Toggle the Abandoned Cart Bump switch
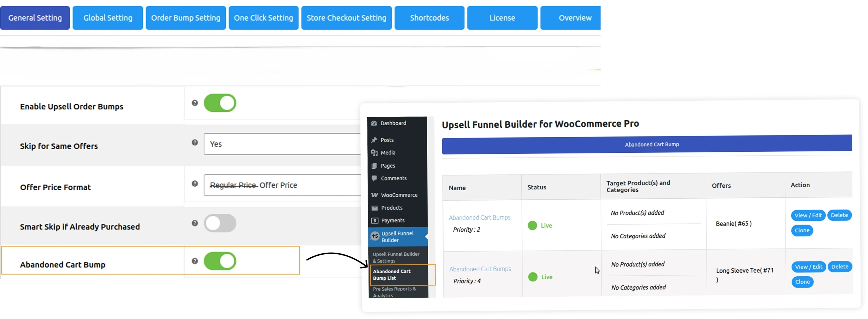 [220, 261]
